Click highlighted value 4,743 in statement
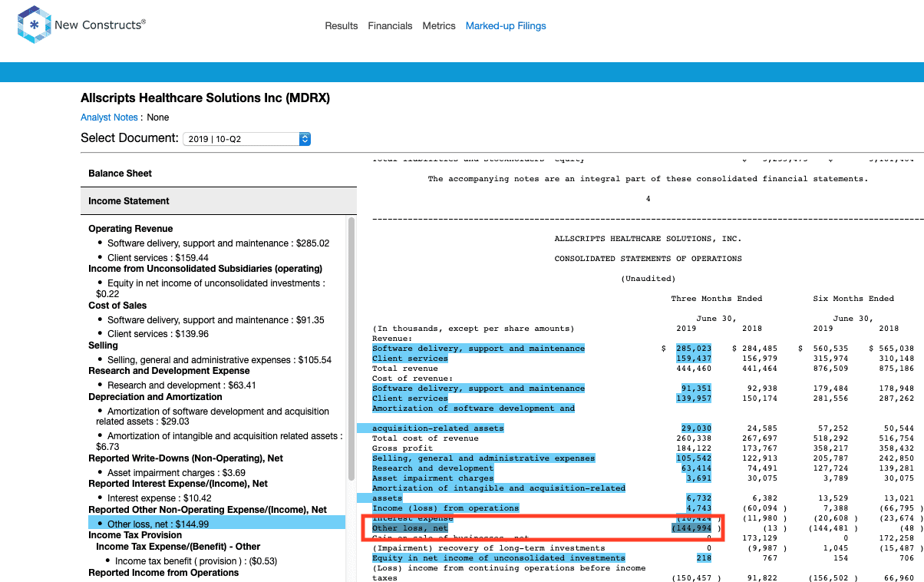 (698, 508)
